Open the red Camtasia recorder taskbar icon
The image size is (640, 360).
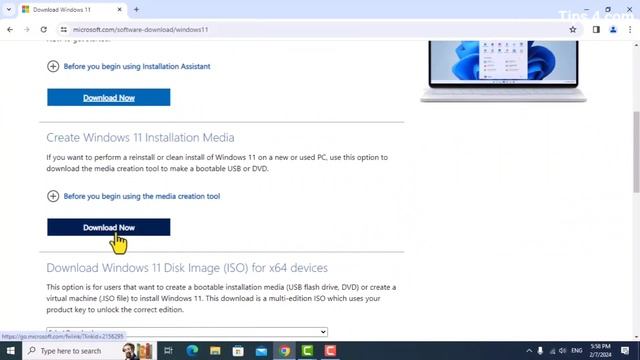click(330, 351)
